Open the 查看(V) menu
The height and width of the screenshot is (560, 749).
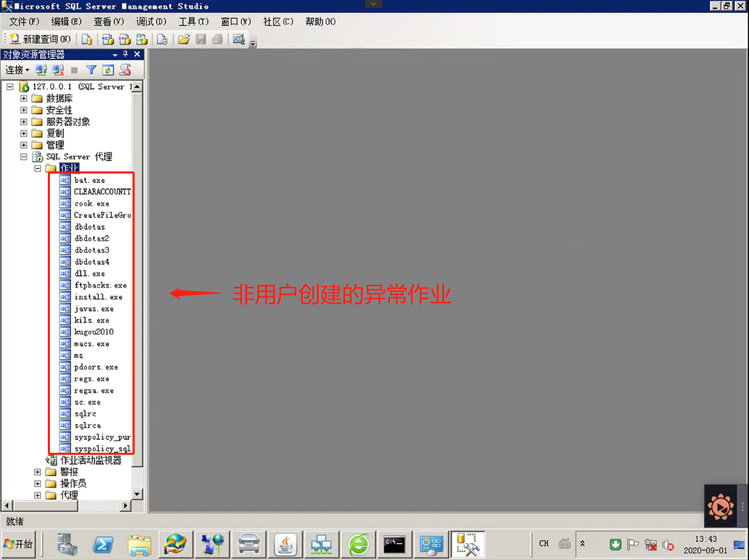[109, 21]
